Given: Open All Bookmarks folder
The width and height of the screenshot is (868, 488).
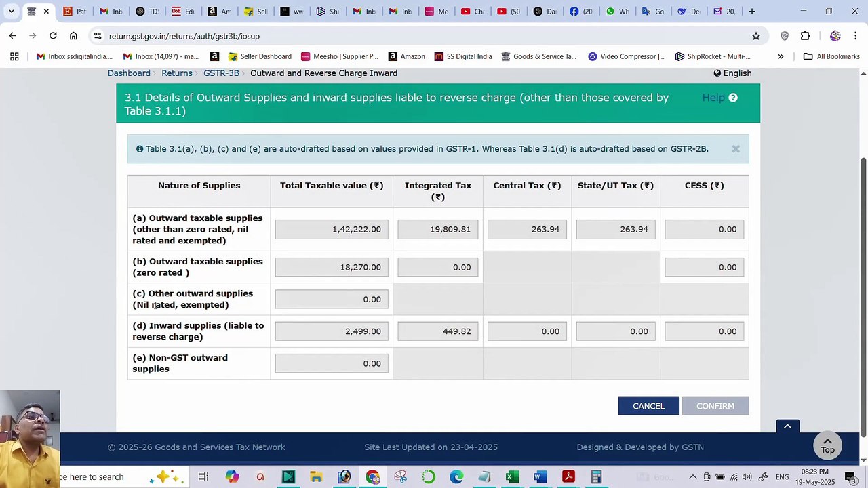Looking at the screenshot, I should [831, 56].
